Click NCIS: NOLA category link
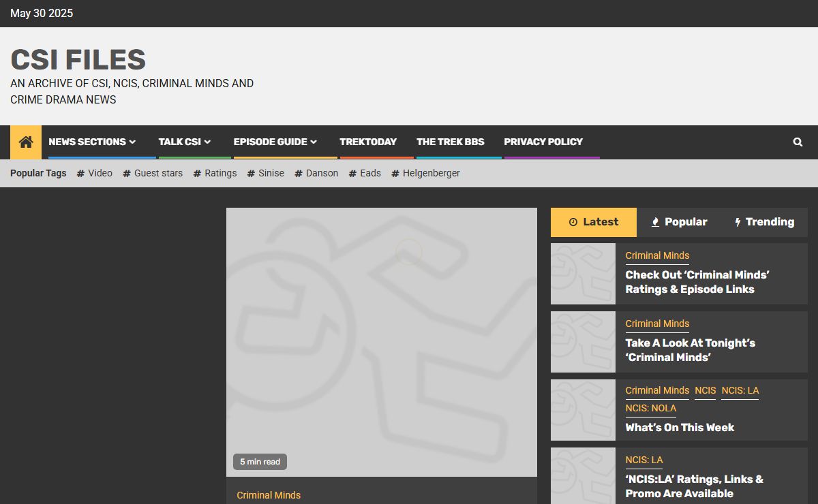This screenshot has width=818, height=504. [651, 408]
